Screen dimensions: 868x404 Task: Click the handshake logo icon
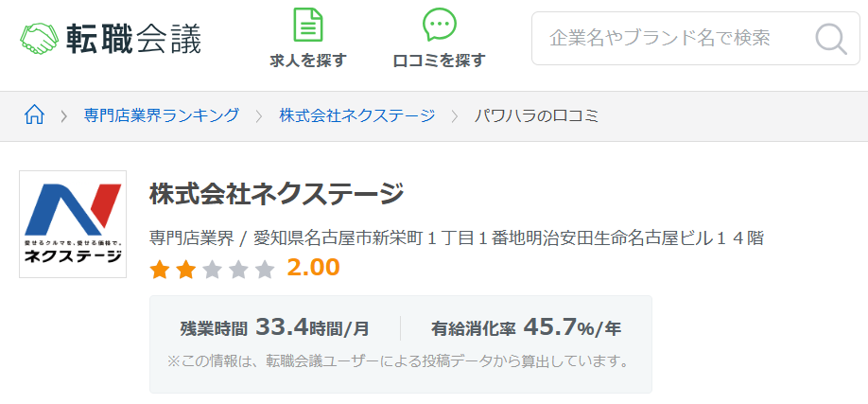tap(40, 38)
